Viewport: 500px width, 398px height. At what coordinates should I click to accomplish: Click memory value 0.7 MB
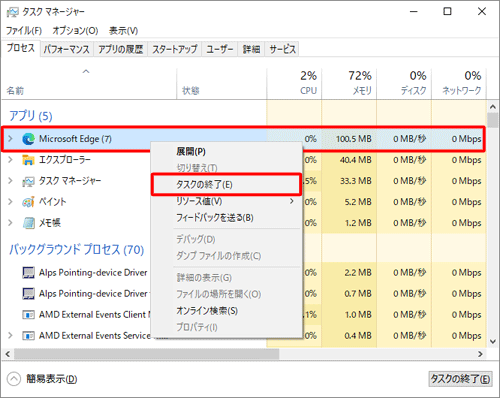[x=358, y=294]
